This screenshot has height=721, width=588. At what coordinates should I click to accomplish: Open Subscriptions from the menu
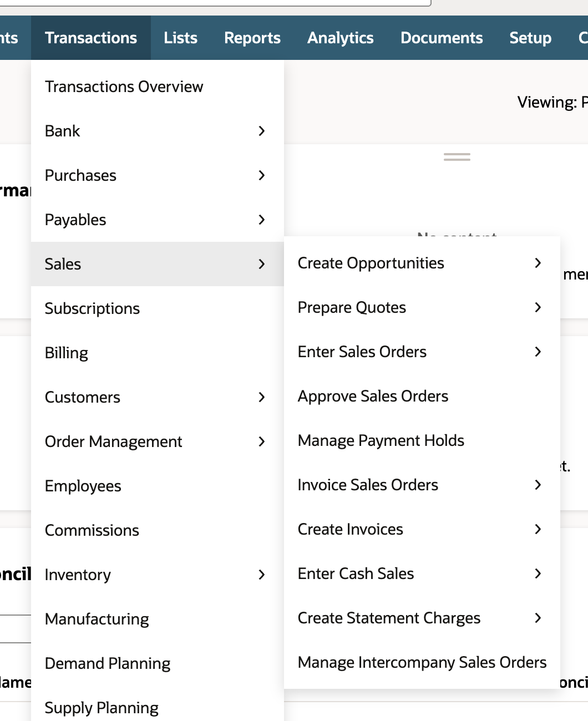tap(158, 308)
